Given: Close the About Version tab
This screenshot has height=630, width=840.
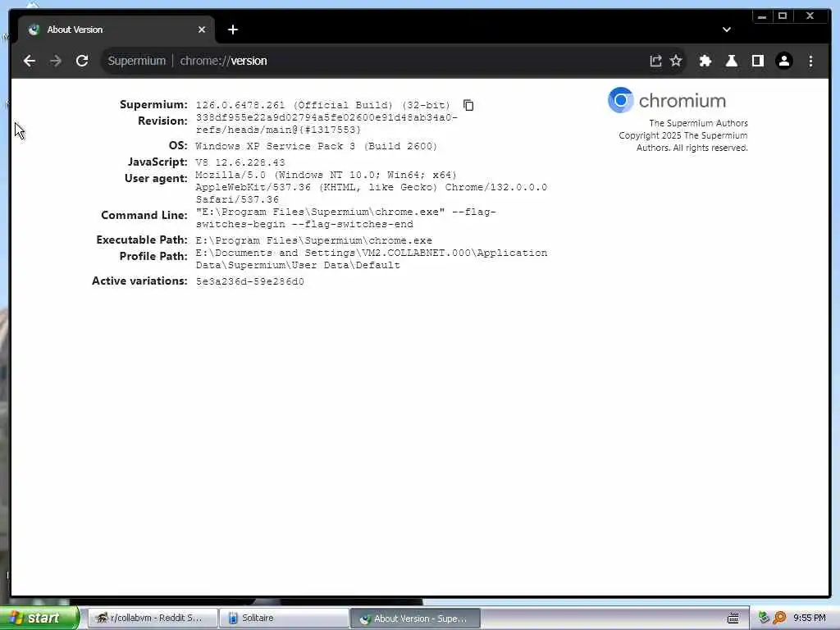Looking at the screenshot, I should 202,30.
